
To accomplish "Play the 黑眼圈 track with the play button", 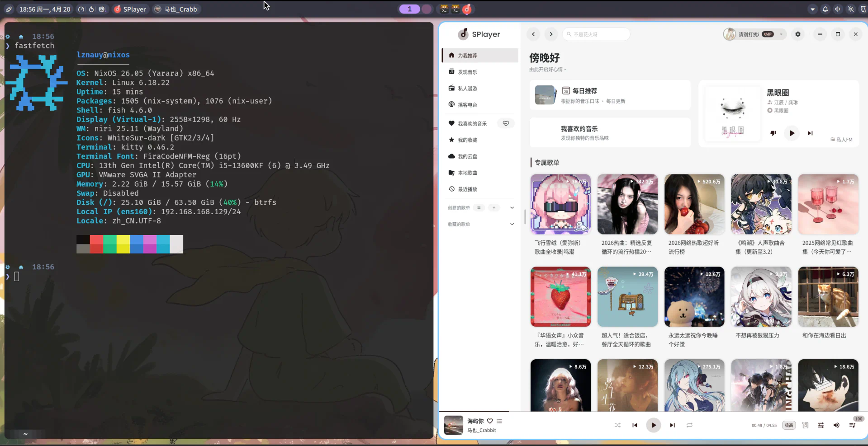I will click(x=791, y=133).
